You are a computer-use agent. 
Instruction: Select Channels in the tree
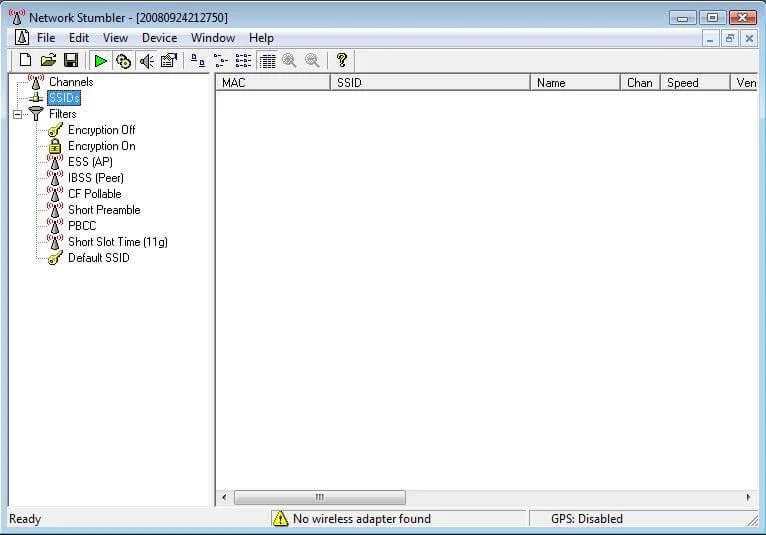tap(71, 82)
